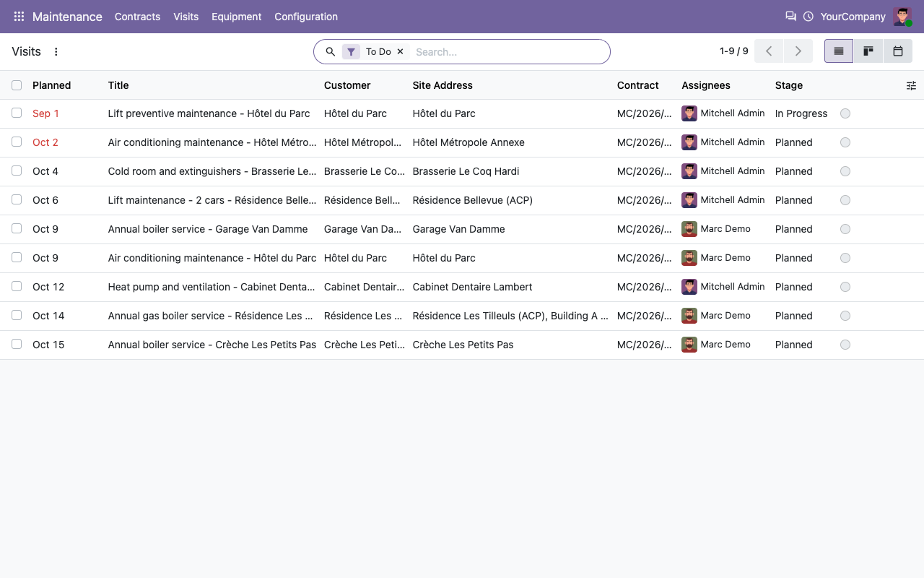The width and height of the screenshot is (924, 578).
Task: Click the 1-9 / 9 pager counter
Action: coord(734,51)
